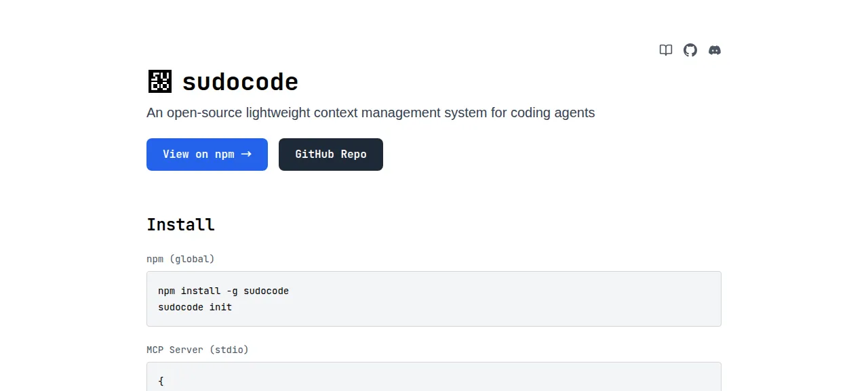Image resolution: width=868 pixels, height=391 pixels.
Task: Click the MCP Server (stdio) label
Action: 197,350
